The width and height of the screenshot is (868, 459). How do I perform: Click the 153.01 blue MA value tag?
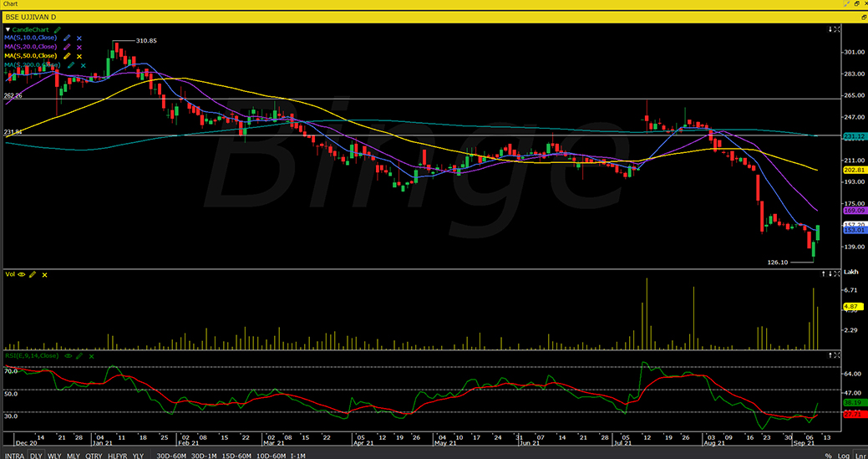[x=854, y=230]
